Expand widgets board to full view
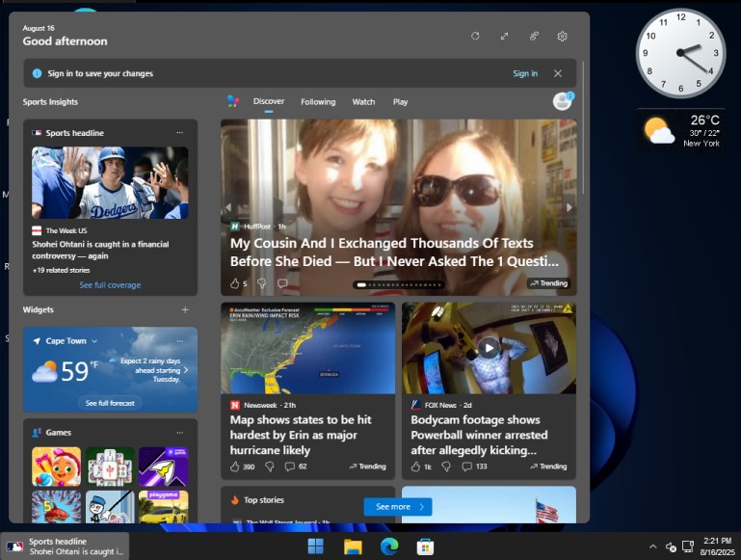The width and height of the screenshot is (741, 560). pyautogui.click(x=505, y=36)
